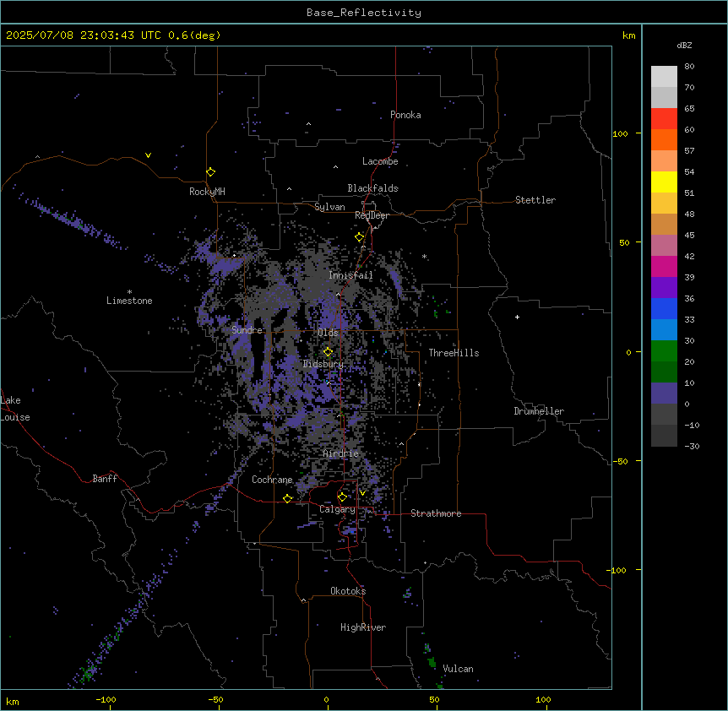The width and height of the screenshot is (728, 711).
Task: Click the Sundre city label
Action: tap(247, 330)
